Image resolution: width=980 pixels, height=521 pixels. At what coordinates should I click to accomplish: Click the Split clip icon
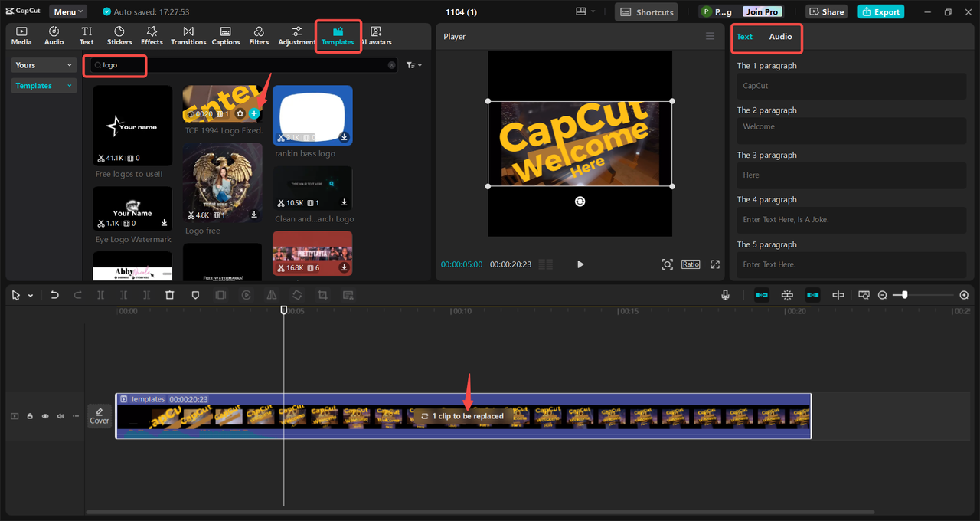click(x=100, y=295)
